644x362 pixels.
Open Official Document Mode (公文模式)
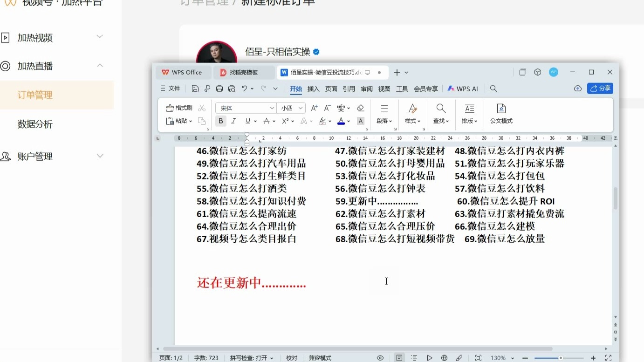pyautogui.click(x=501, y=114)
